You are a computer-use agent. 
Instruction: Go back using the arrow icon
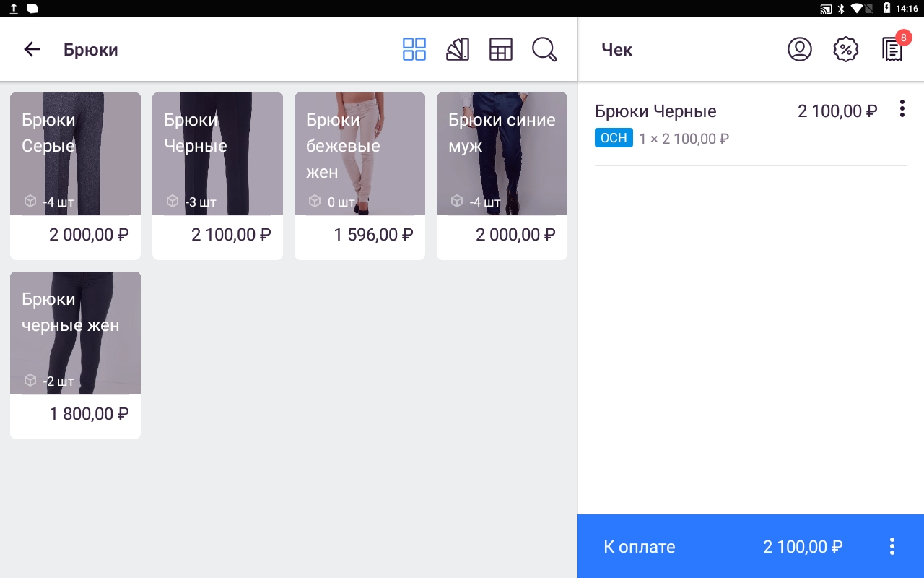32,49
